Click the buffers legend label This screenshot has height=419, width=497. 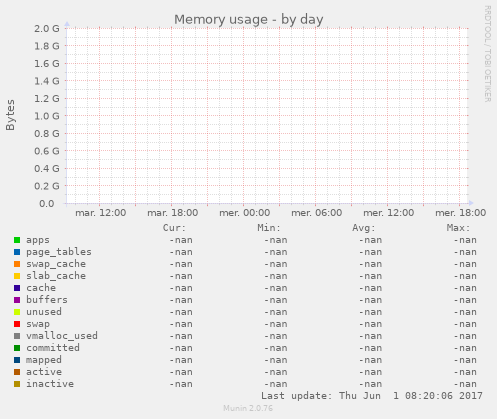pos(47,300)
